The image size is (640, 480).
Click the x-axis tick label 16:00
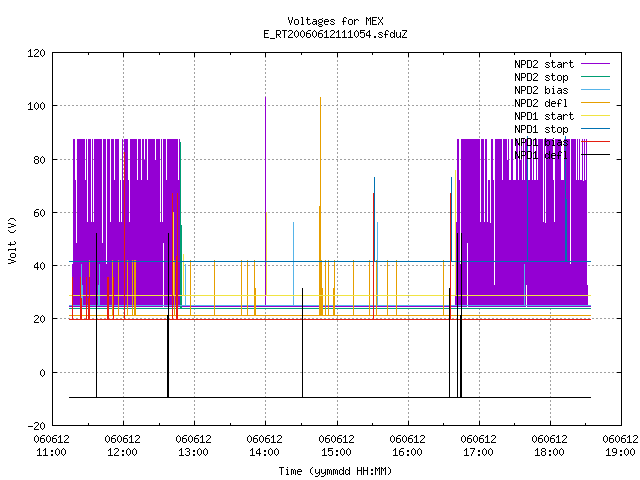tap(407, 452)
